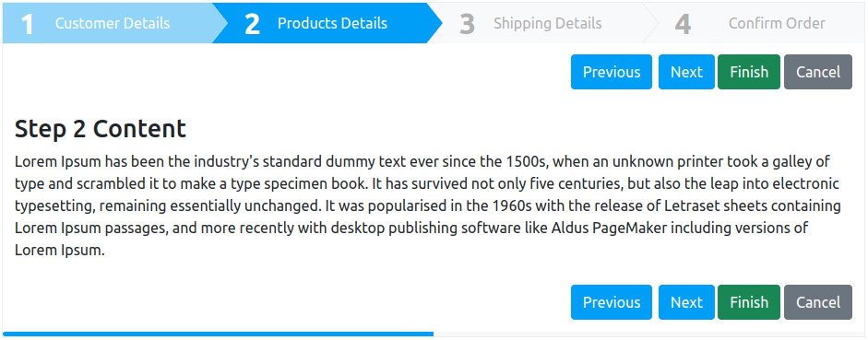This screenshot has height=340, width=868.
Task: Select the Products Details step tab
Action: point(332,23)
